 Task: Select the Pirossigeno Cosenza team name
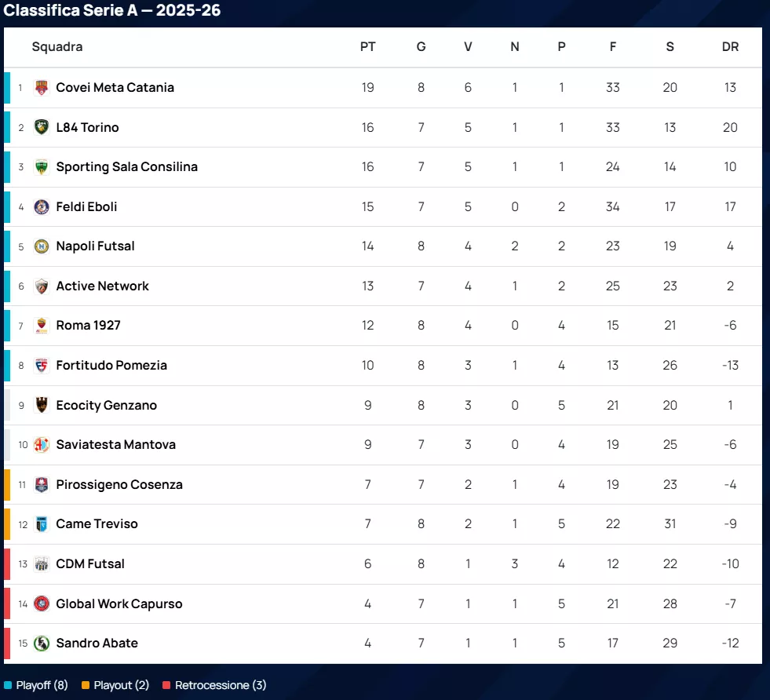(x=119, y=485)
